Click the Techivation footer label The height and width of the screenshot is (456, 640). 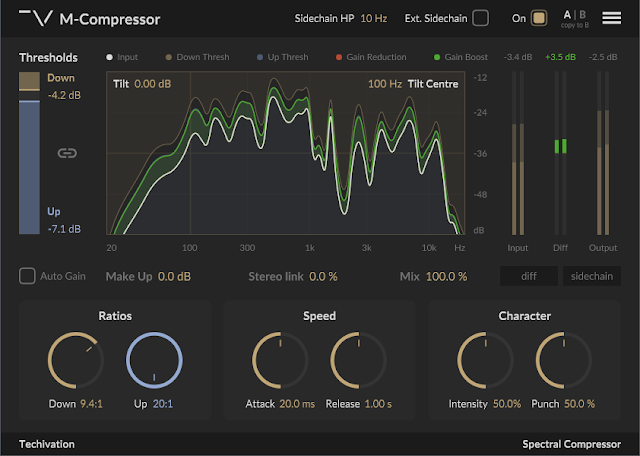47,444
